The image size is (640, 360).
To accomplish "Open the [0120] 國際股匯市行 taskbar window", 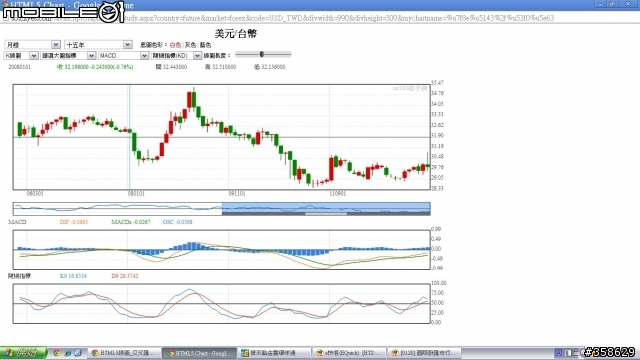I will coord(424,353).
